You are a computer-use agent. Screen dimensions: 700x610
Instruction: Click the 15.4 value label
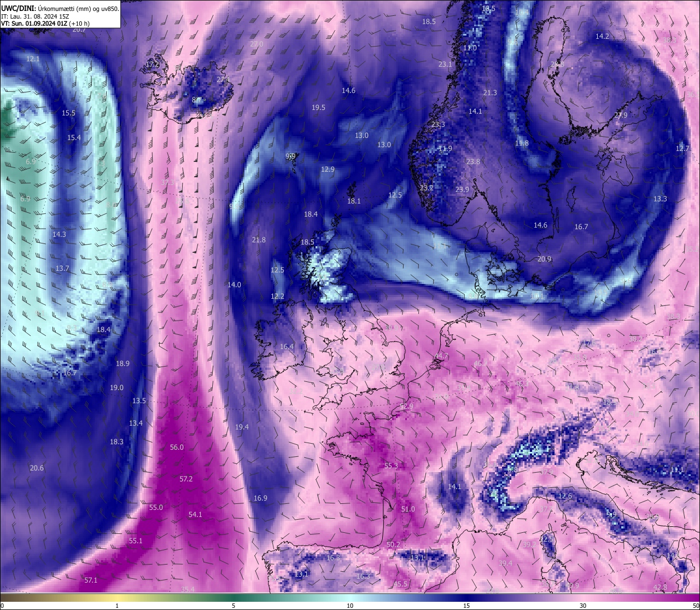[74, 137]
